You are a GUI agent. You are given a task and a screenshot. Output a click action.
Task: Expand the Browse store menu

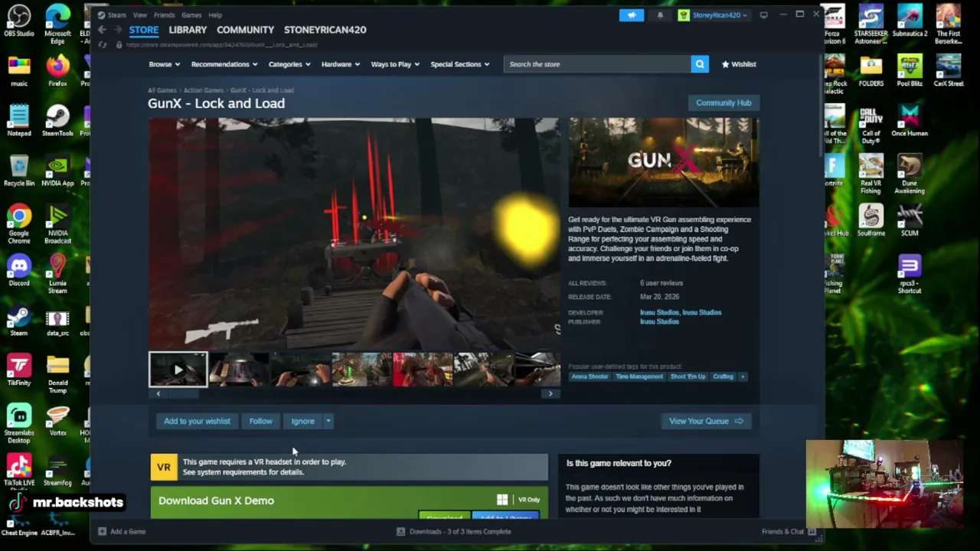165,64
